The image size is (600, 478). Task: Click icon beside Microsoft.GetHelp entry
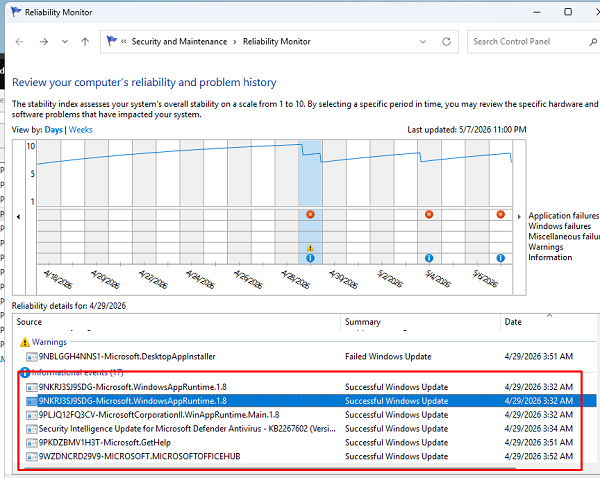click(31, 443)
